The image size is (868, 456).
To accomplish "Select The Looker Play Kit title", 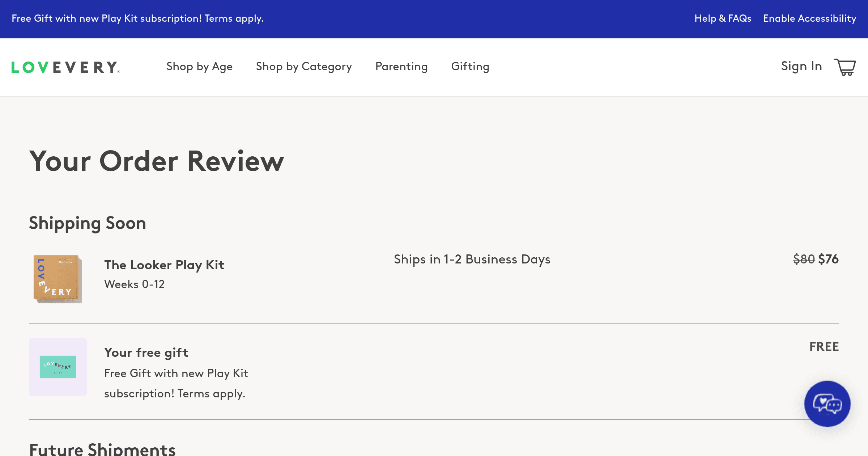I will coord(164,265).
